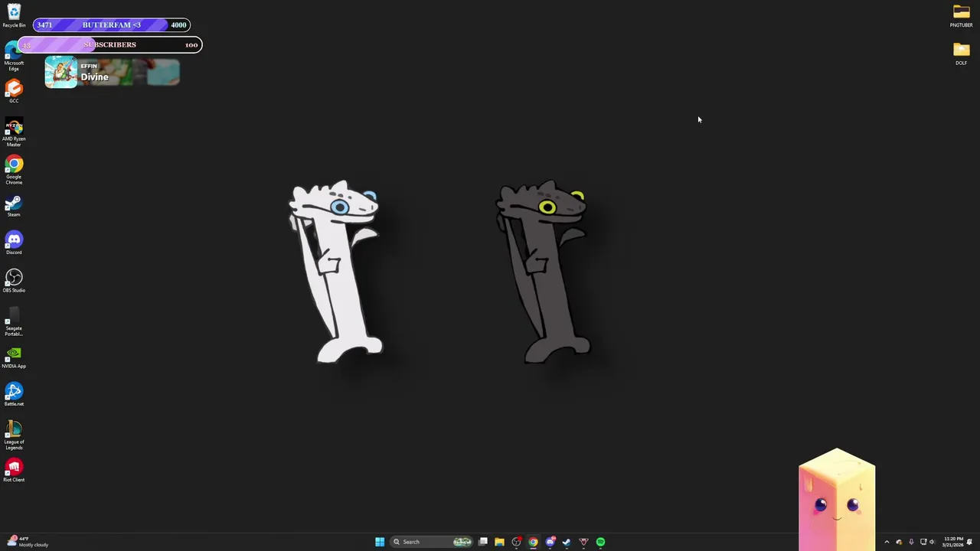Click the SUBSCRIBERS goal progress bar
The width and height of the screenshot is (980, 551).
click(110, 44)
